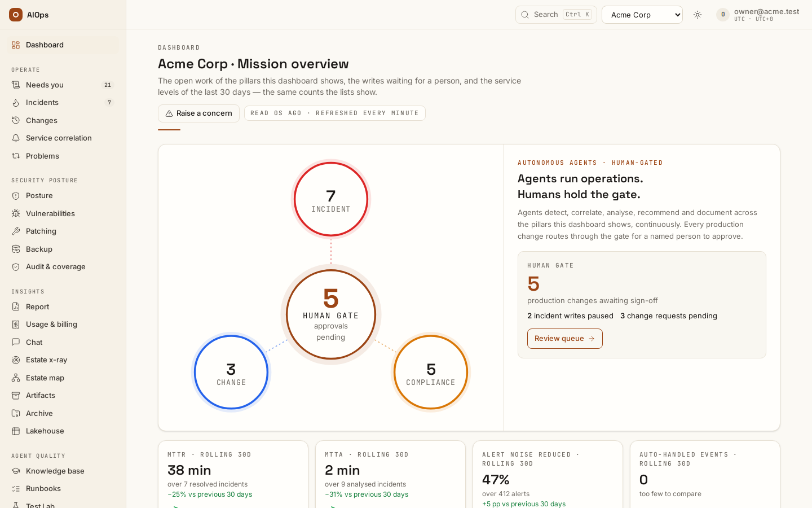812x508 pixels.
Task: Click the Auto-handled events card
Action: click(x=705, y=474)
